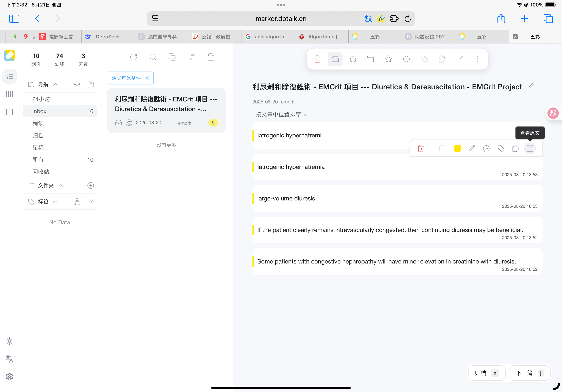Open 归档 archive list
562x392 pixels.
(60, 135)
